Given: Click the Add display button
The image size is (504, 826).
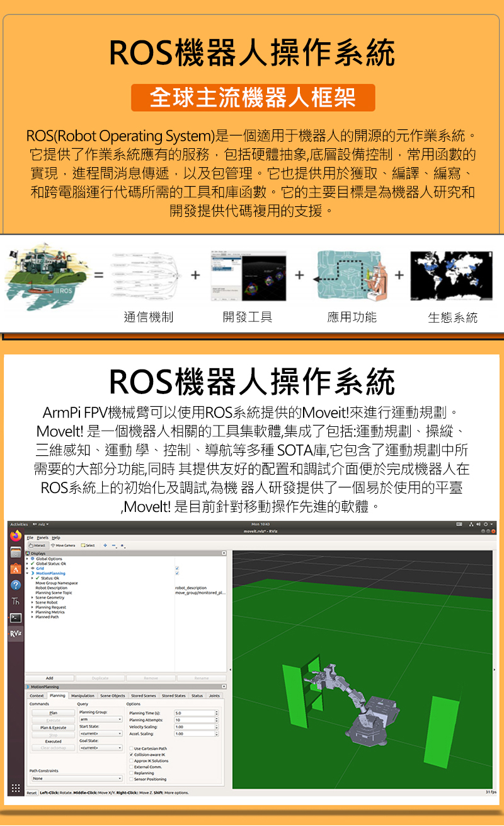Looking at the screenshot, I should click(50, 678).
